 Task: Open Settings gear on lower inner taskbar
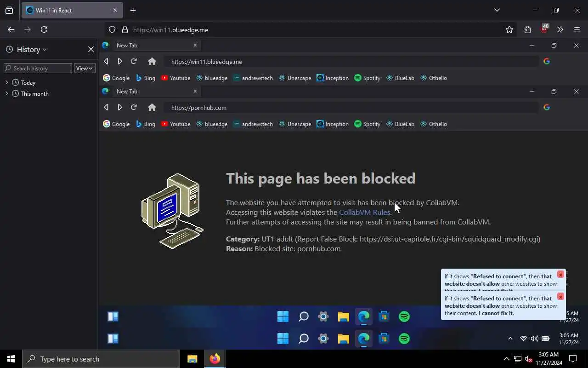pyautogui.click(x=323, y=339)
